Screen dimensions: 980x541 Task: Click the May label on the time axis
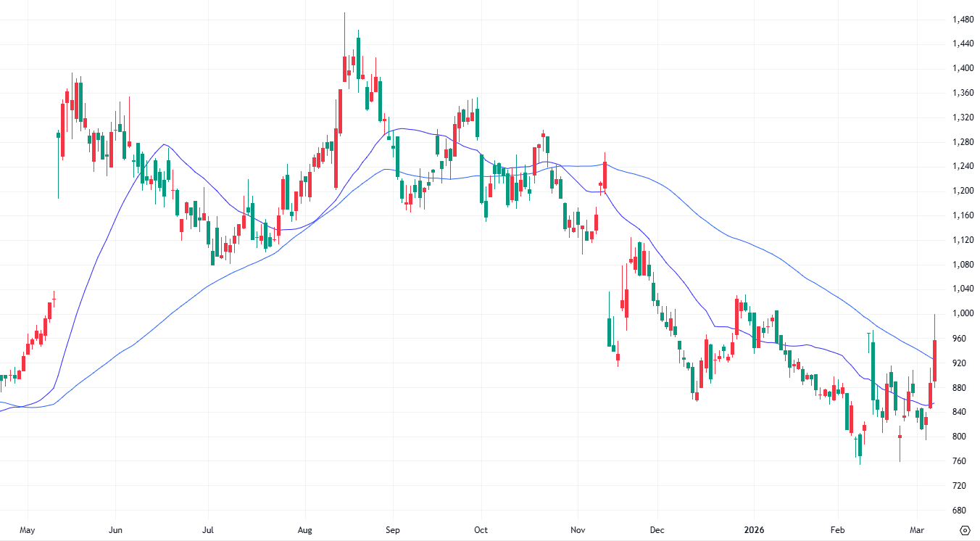(x=29, y=530)
